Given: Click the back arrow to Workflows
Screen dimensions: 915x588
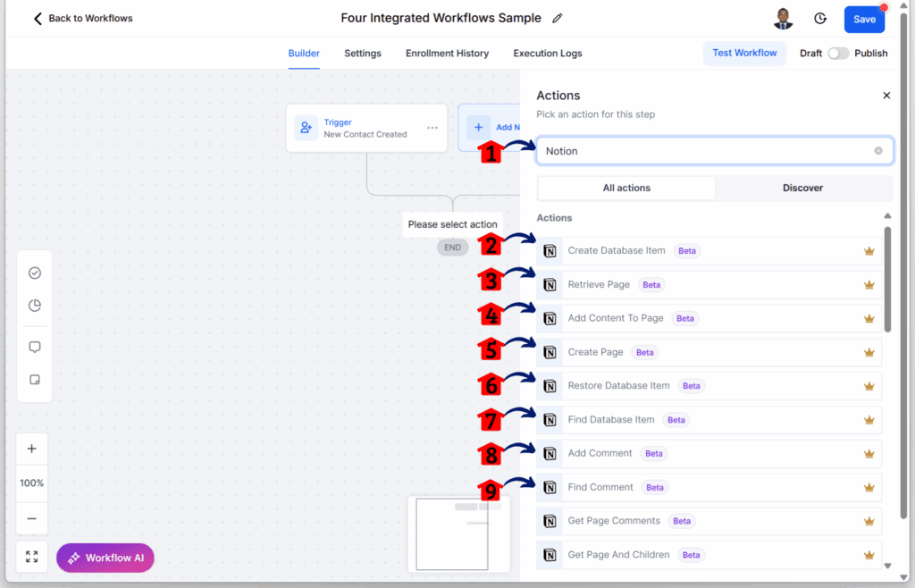Looking at the screenshot, I should [38, 19].
